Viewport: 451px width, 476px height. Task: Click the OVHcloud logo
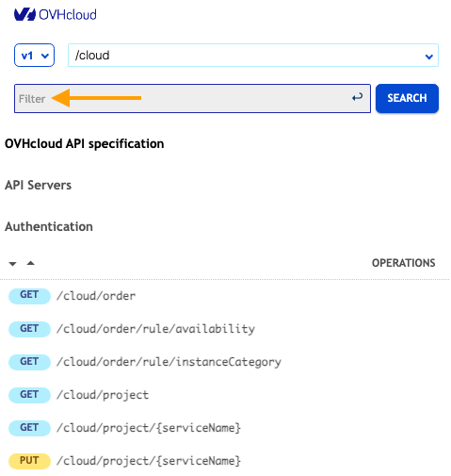pos(56,15)
